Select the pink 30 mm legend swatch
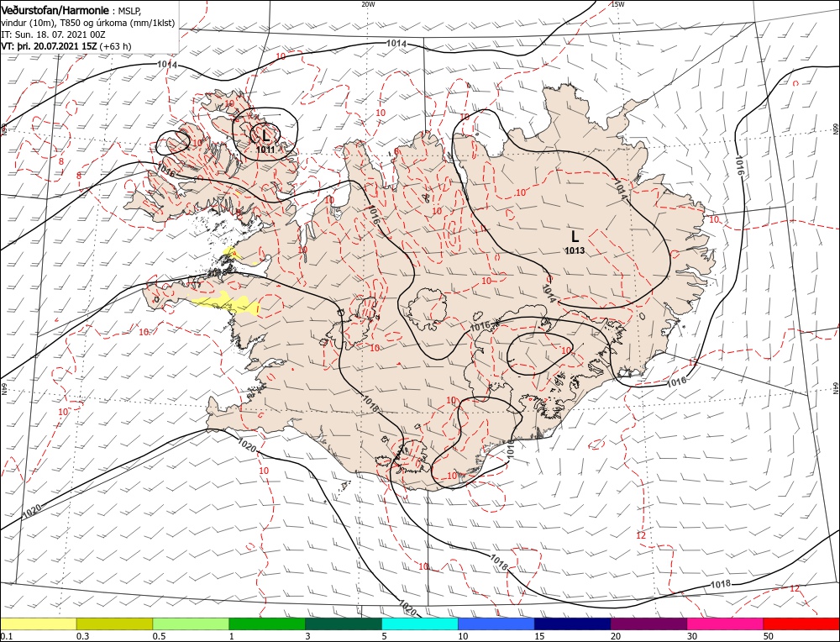Image resolution: width=840 pixels, height=642 pixels. pyautogui.click(x=726, y=624)
